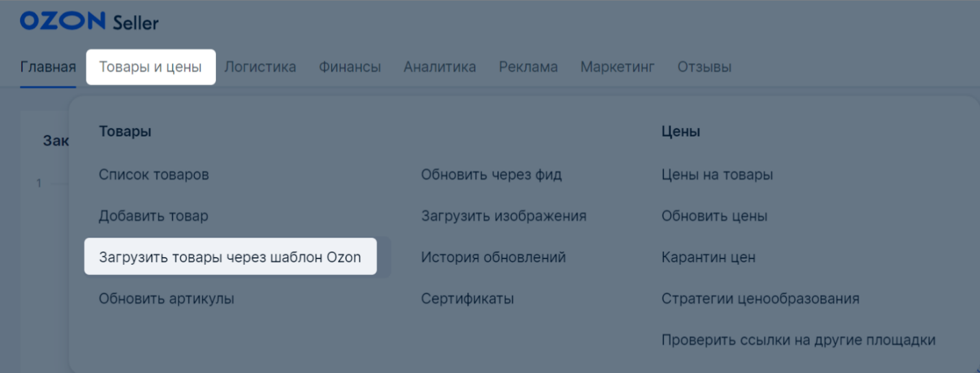
Task: Go to the Реклама tab
Action: coord(528,67)
